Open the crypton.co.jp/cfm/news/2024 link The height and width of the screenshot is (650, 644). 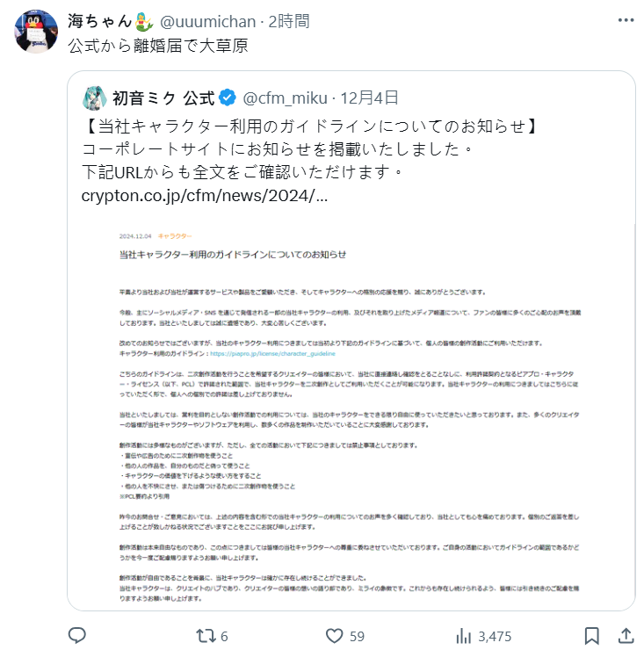205,196
